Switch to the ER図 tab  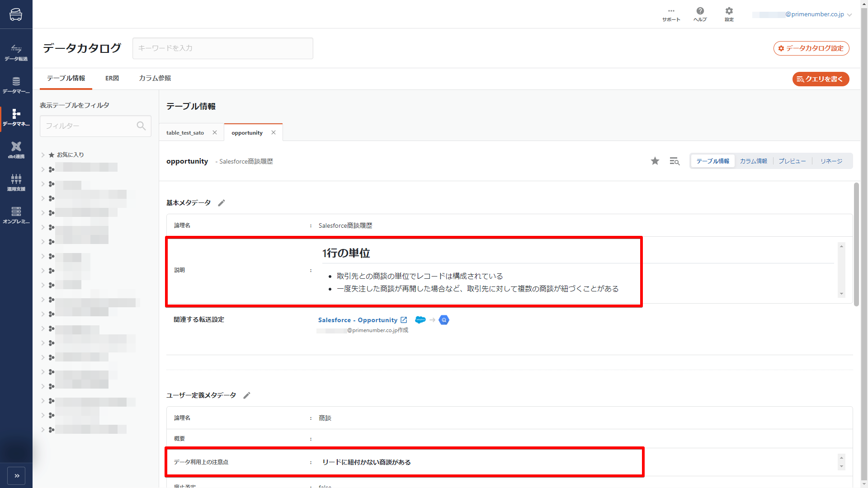pos(112,78)
